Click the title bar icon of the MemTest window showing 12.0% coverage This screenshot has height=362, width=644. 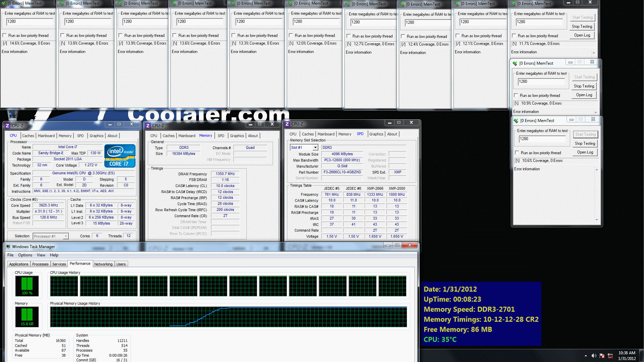(290, 3)
